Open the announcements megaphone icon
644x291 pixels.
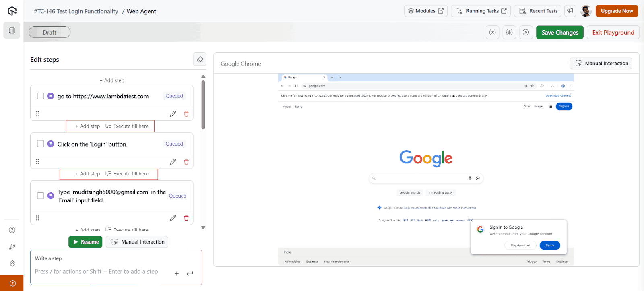(x=570, y=11)
